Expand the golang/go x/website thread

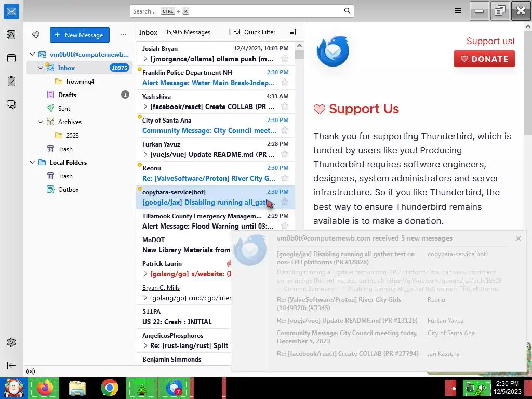tap(145, 274)
